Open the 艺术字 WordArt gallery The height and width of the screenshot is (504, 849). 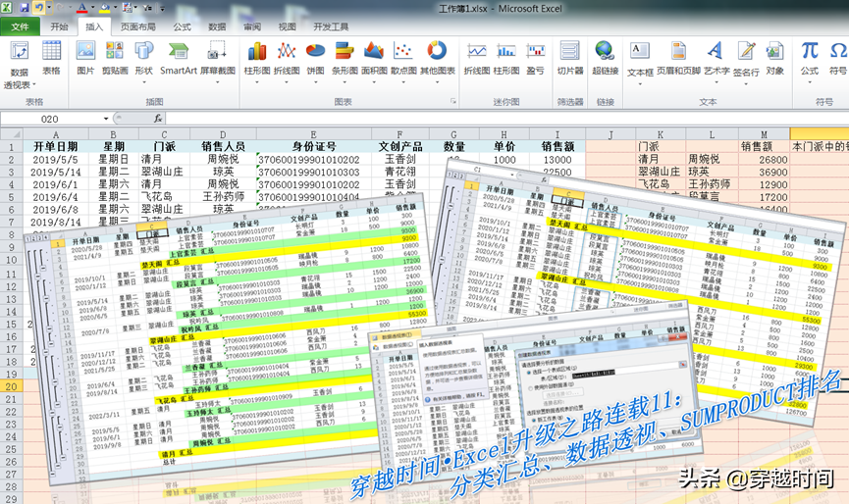(x=716, y=62)
